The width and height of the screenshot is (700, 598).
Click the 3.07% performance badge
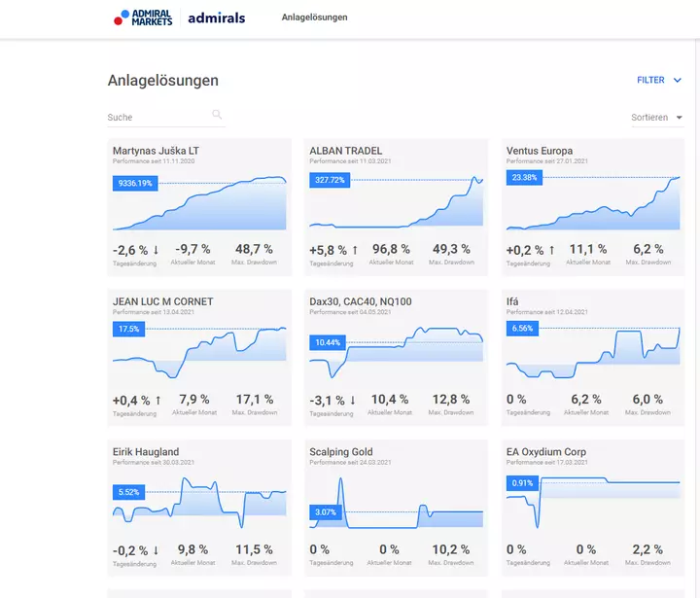pyautogui.click(x=326, y=512)
